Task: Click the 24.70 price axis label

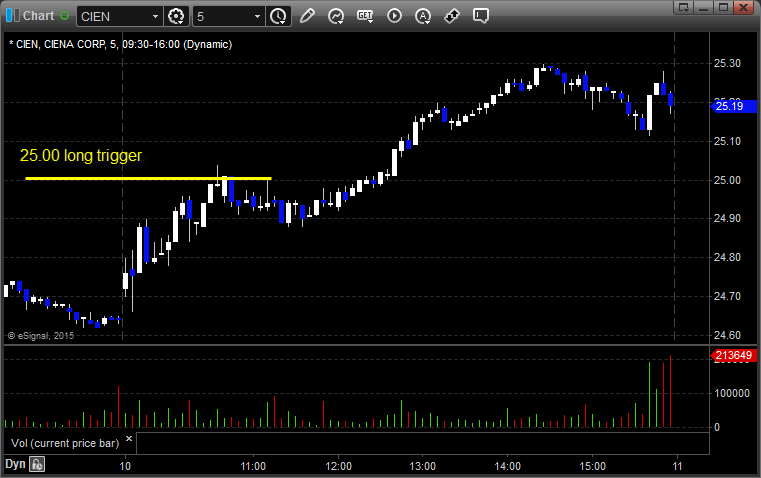Action: 727,296
